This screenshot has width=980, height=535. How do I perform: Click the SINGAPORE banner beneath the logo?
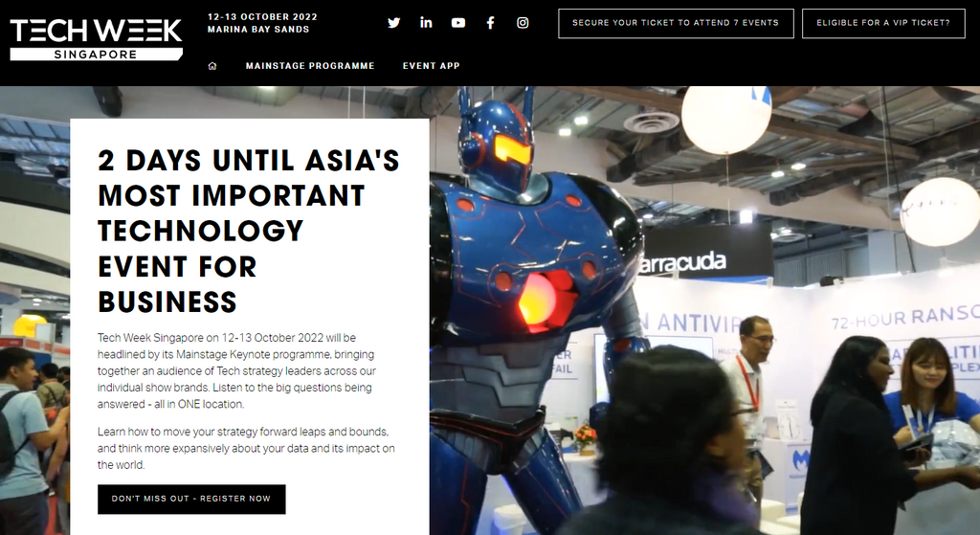pyautogui.click(x=96, y=55)
